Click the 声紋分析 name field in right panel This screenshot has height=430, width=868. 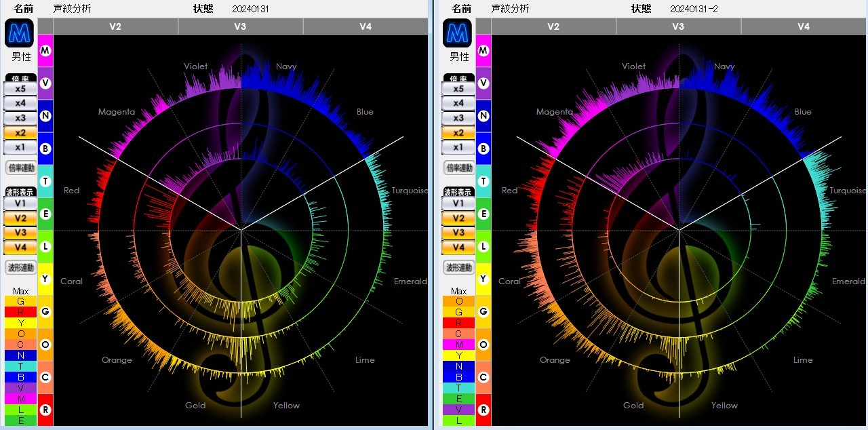point(510,9)
